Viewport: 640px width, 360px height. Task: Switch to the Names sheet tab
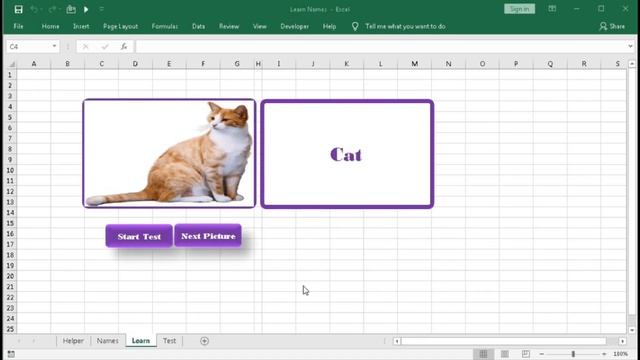(x=107, y=341)
